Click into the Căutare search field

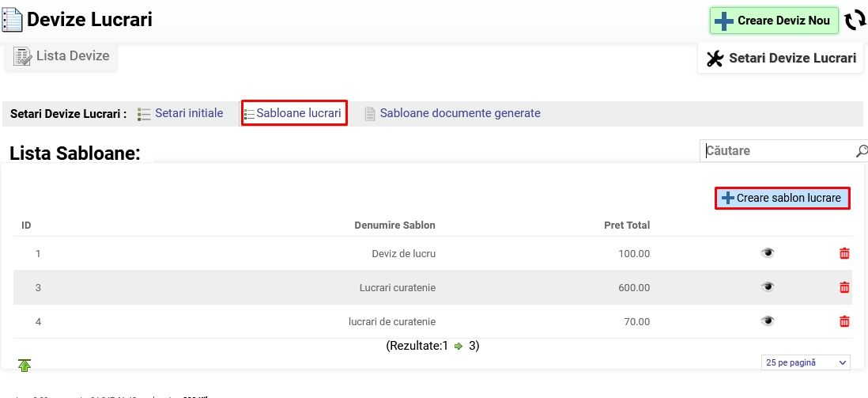pyautogui.click(x=777, y=151)
